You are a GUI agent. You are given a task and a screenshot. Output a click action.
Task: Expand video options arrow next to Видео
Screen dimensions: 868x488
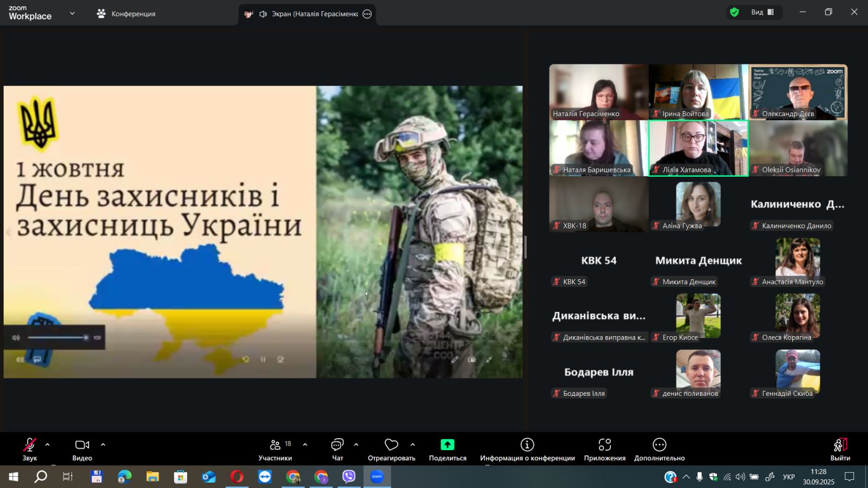(103, 445)
